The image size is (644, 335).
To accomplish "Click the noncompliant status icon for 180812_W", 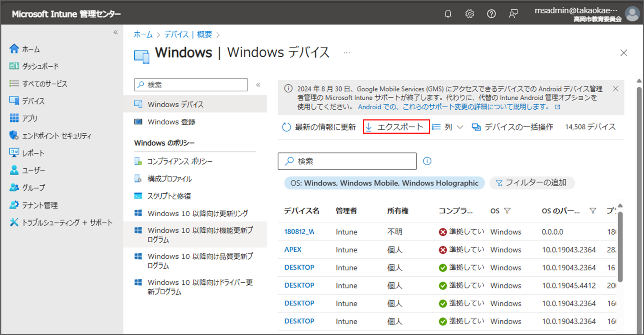I will click(x=443, y=232).
